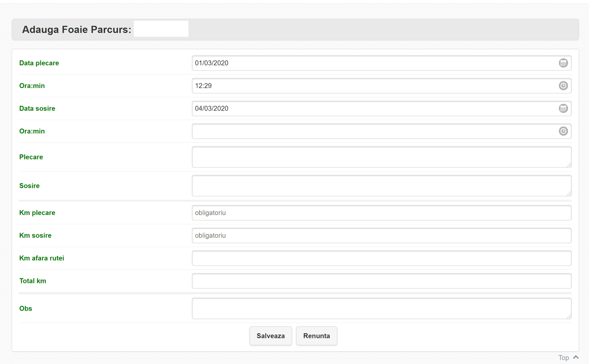Focus the Km sosire obligatoriu field
Viewport: 589px width, 364px height.
coord(382,235)
